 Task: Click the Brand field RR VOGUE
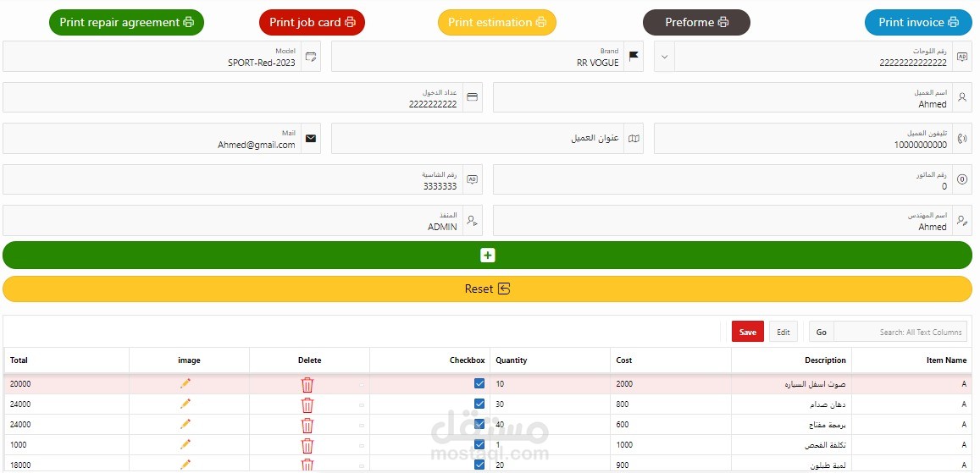[478, 57]
